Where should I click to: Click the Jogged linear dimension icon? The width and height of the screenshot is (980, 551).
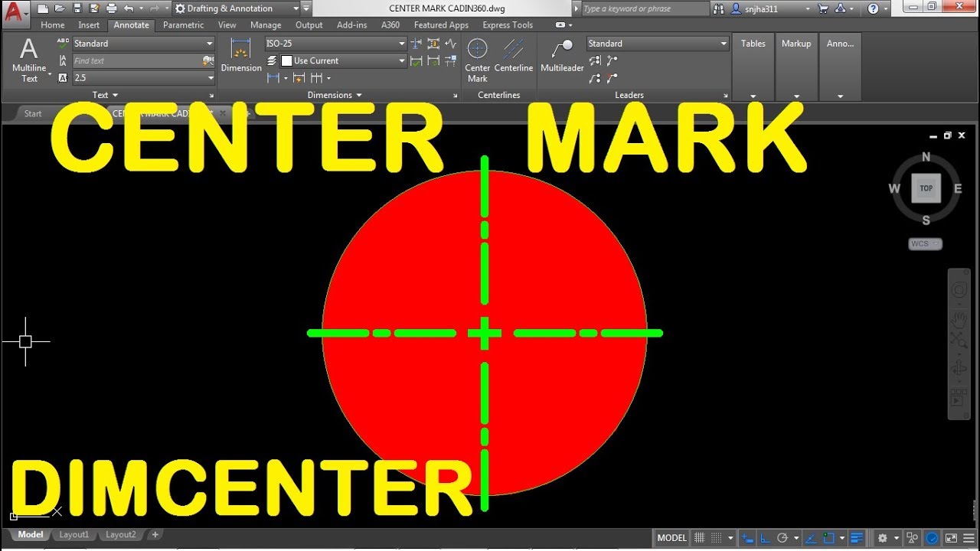coord(450,44)
